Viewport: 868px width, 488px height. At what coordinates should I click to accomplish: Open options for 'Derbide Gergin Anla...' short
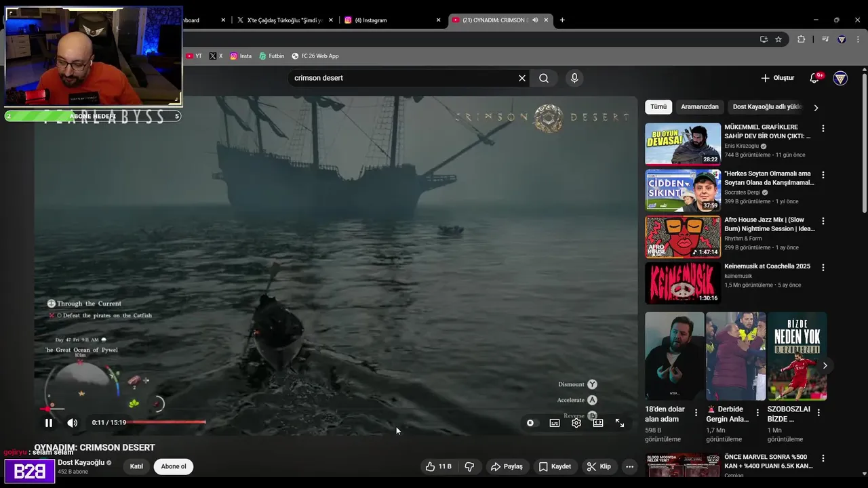pyautogui.click(x=757, y=412)
